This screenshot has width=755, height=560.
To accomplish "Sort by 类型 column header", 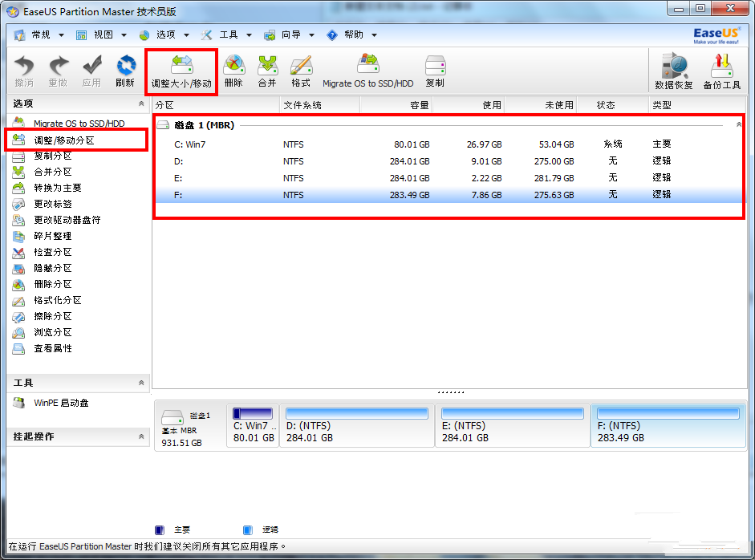I will [697, 105].
